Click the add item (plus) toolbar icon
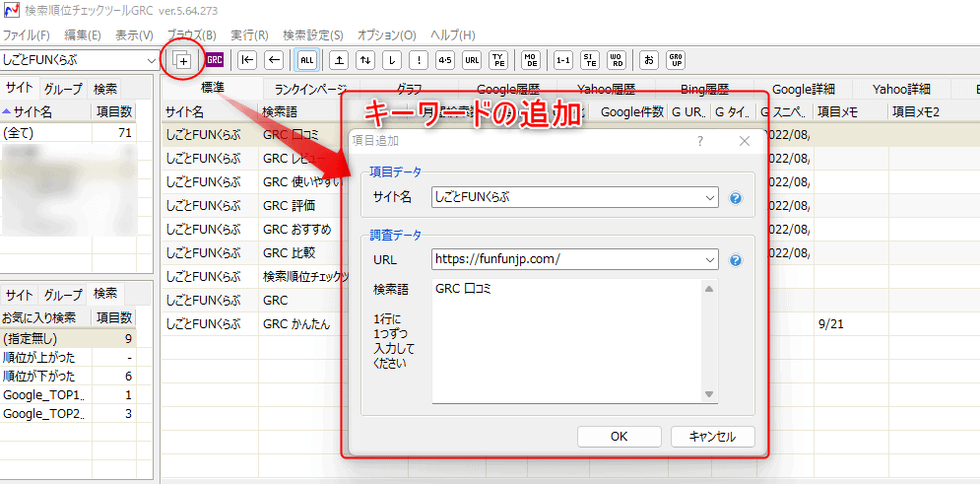The width and height of the screenshot is (980, 484). point(182,60)
